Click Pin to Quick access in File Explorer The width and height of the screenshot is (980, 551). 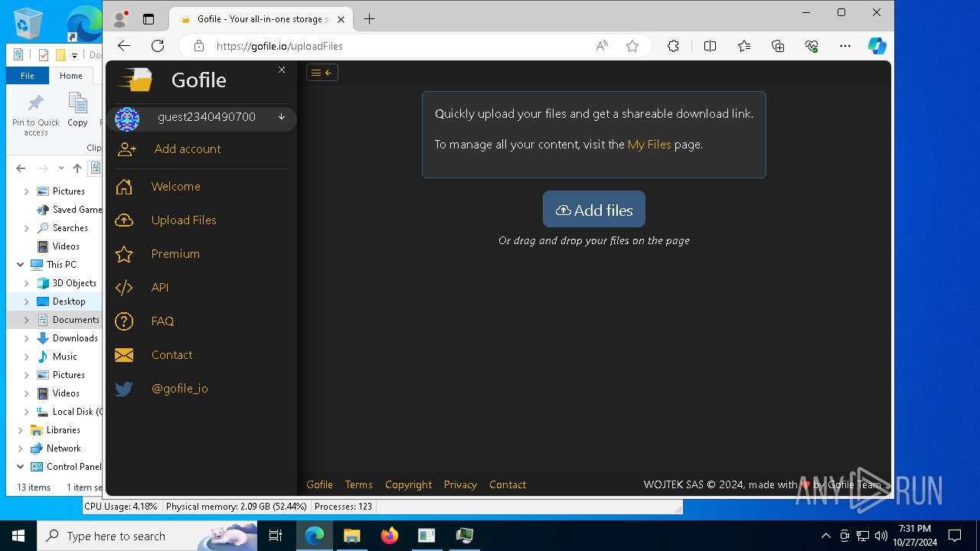[x=36, y=115]
